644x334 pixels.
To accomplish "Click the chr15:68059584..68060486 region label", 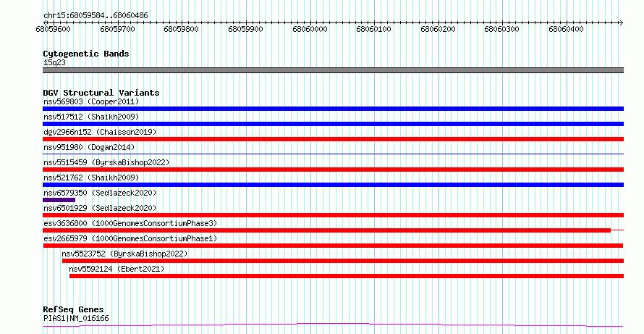I will [x=96, y=16].
